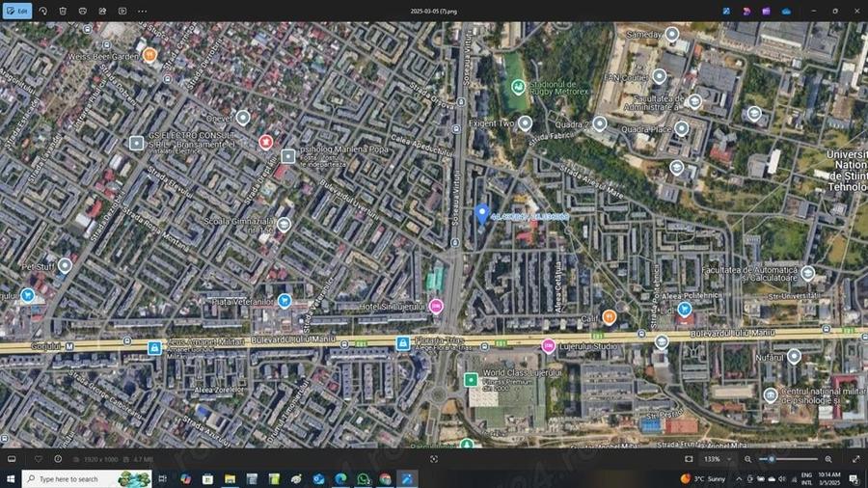The width and height of the screenshot is (868, 488).
Task: Click the Type here to search box
Action: pyautogui.click(x=87, y=478)
